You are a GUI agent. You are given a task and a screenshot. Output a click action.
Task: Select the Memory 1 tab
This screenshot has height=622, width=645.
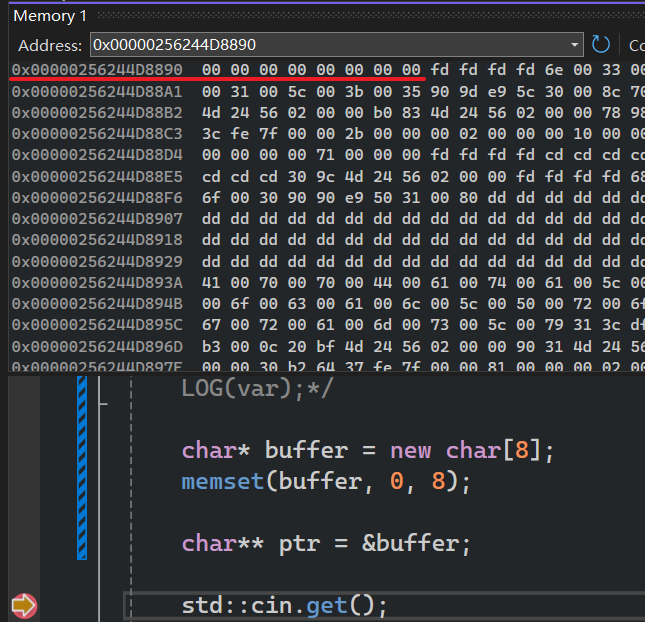tap(50, 16)
